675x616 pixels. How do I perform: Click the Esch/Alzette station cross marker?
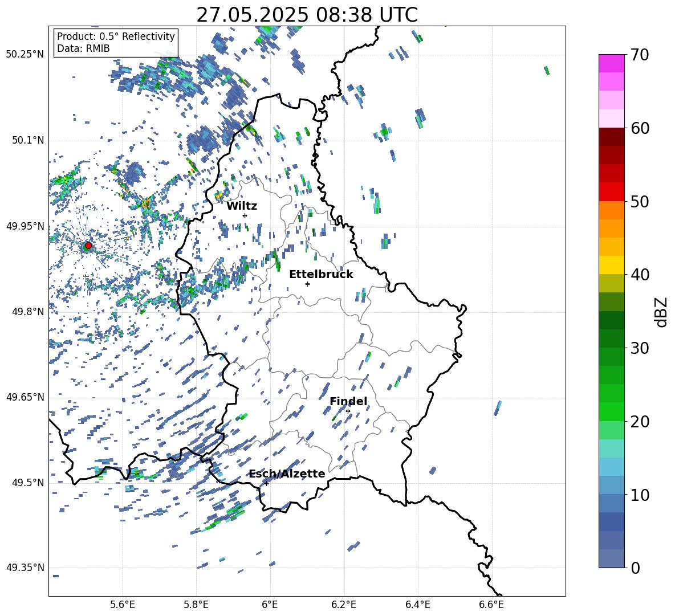pos(266,483)
